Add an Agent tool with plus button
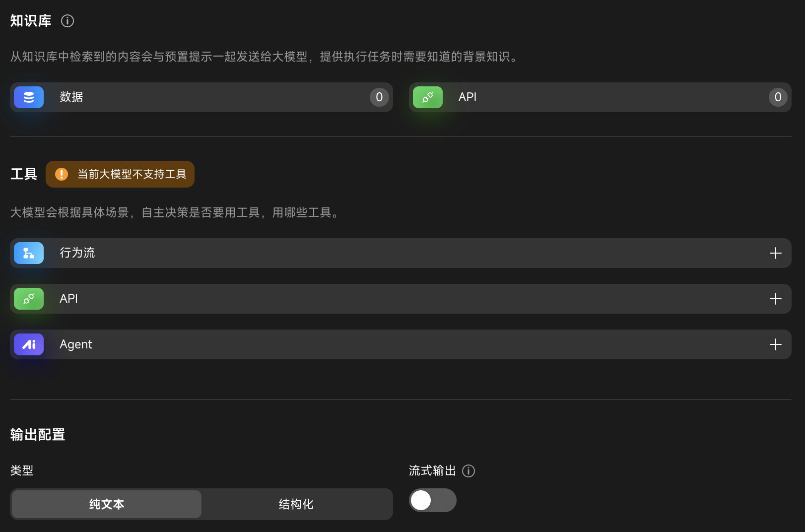This screenshot has height=532, width=805. pos(775,344)
